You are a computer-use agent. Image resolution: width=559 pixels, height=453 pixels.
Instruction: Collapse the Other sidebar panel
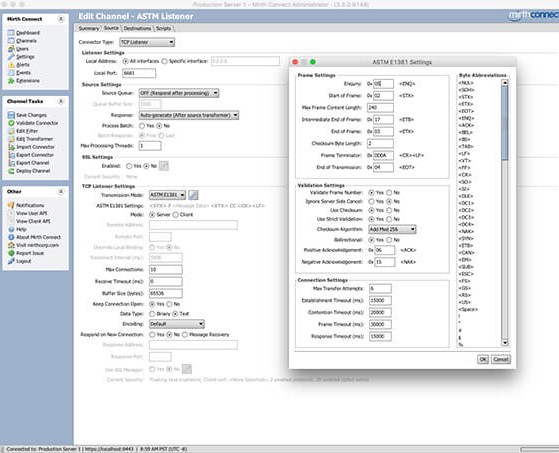(61, 192)
